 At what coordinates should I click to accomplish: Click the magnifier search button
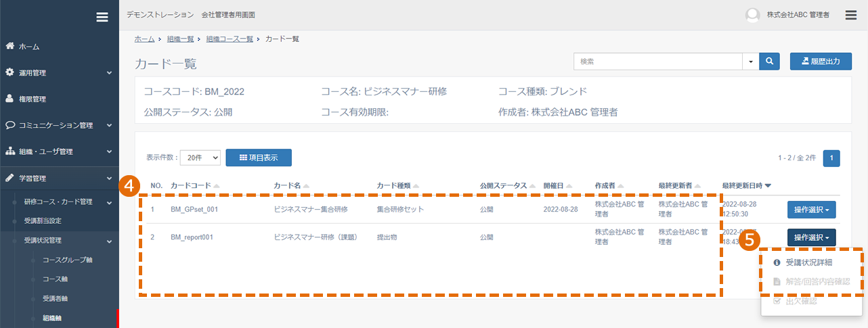[769, 61]
